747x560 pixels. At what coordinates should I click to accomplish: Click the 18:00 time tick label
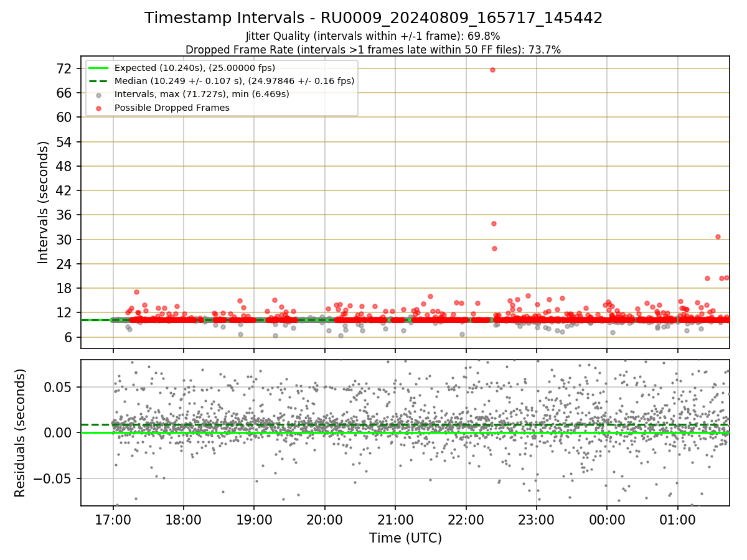tap(183, 520)
